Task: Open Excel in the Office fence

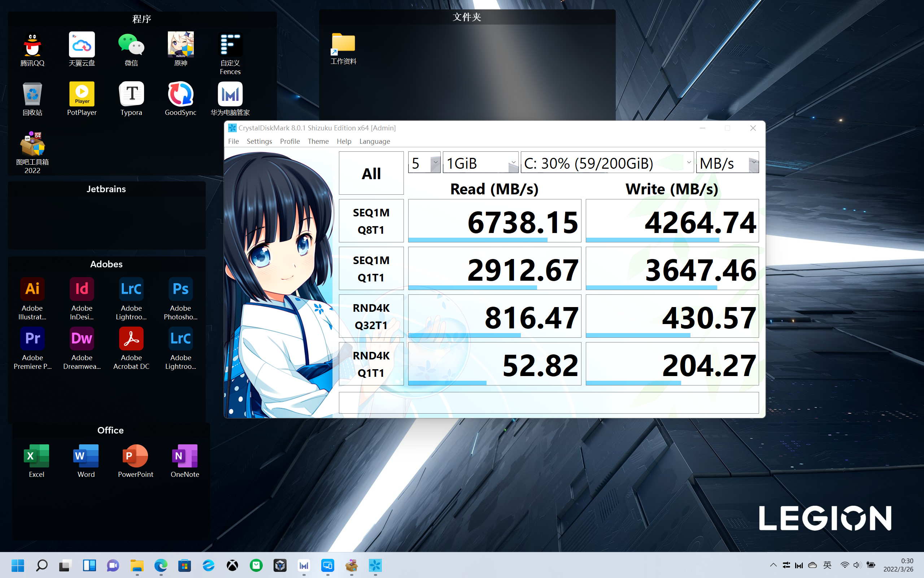Action: tap(37, 461)
